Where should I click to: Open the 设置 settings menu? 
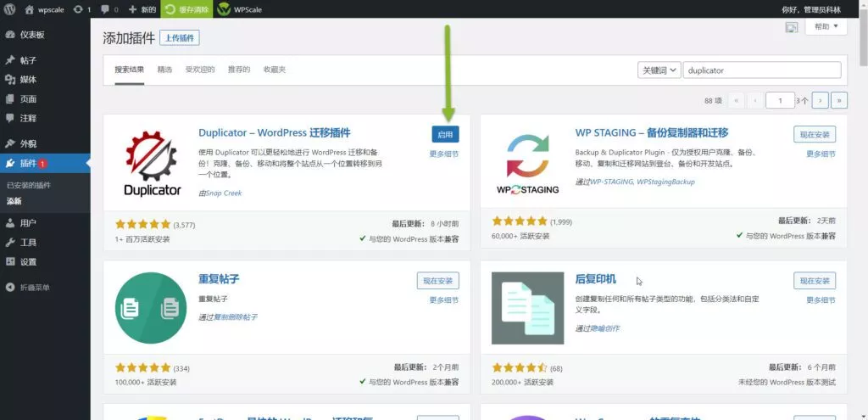28,262
